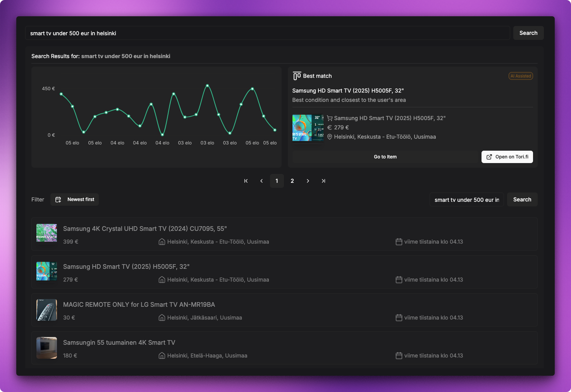
Task: Click the Helsinki, Jätkäsaari, Uusimaa location
Action: click(205, 318)
